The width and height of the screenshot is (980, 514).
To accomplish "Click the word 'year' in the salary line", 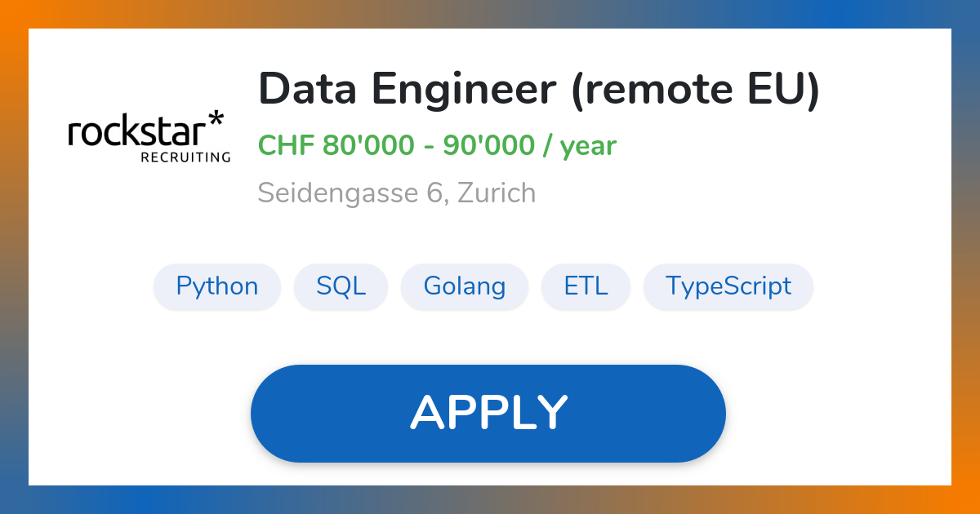I will tap(587, 147).
